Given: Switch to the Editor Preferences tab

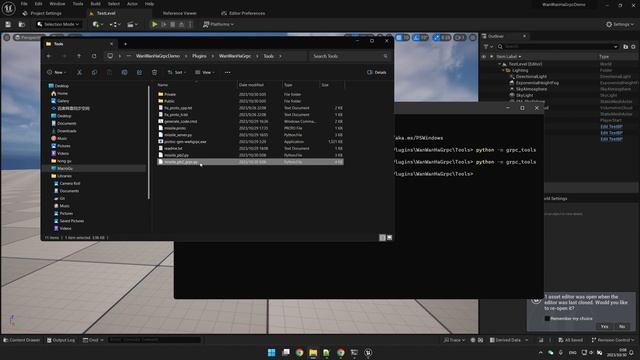Looking at the screenshot, I should (x=243, y=13).
